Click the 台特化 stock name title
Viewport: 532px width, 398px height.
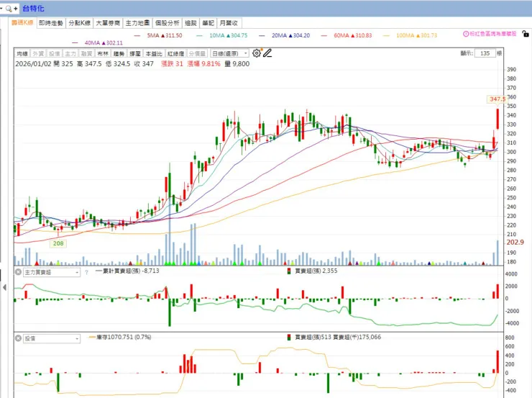point(33,9)
